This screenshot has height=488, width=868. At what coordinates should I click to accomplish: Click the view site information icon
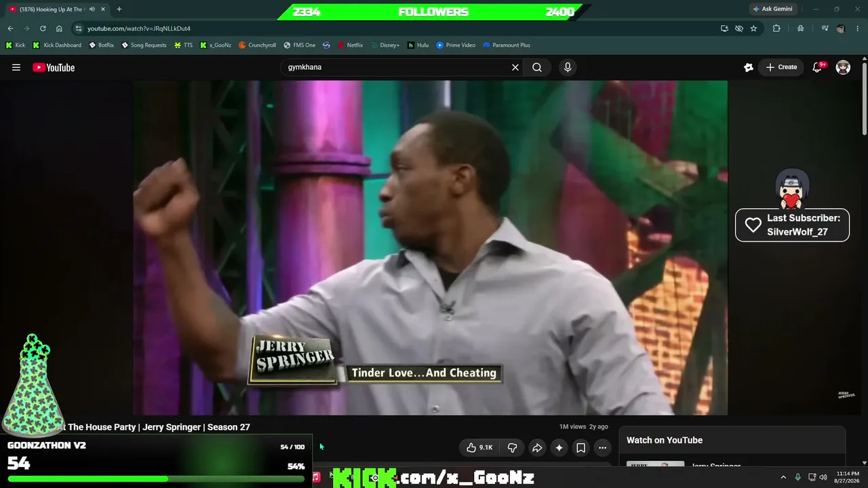point(79,28)
